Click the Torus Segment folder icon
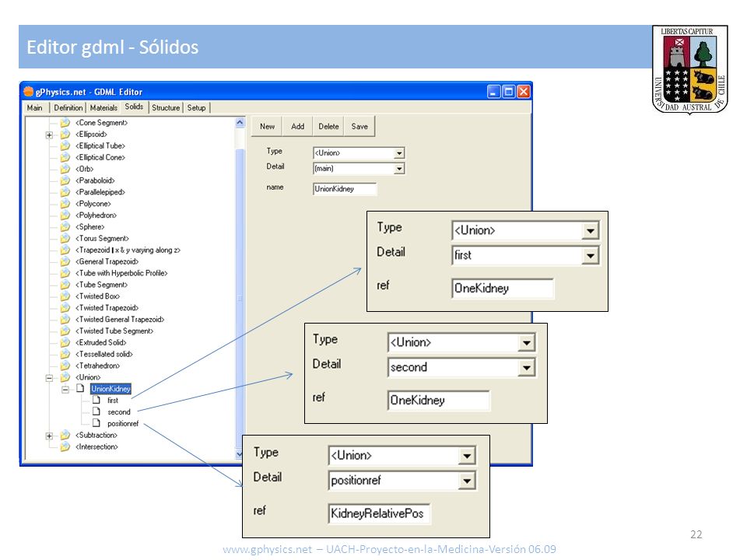The height and width of the screenshot is (560, 747). click(65, 239)
